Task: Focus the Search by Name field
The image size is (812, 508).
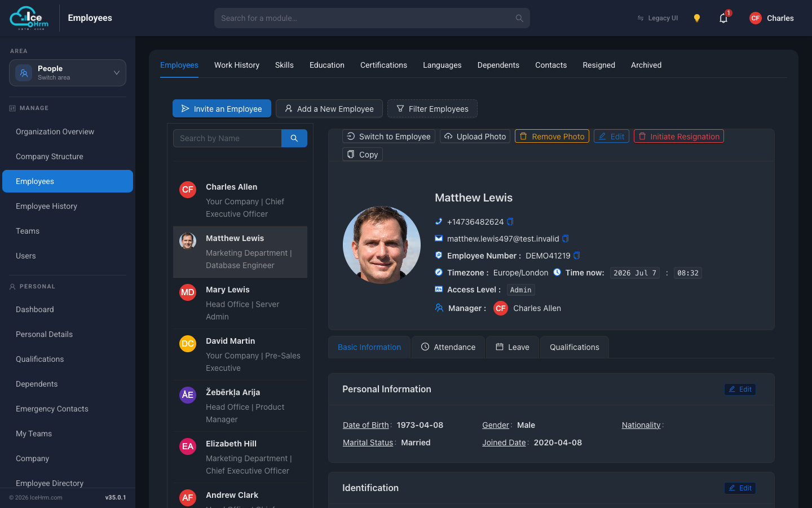Action: 227,138
